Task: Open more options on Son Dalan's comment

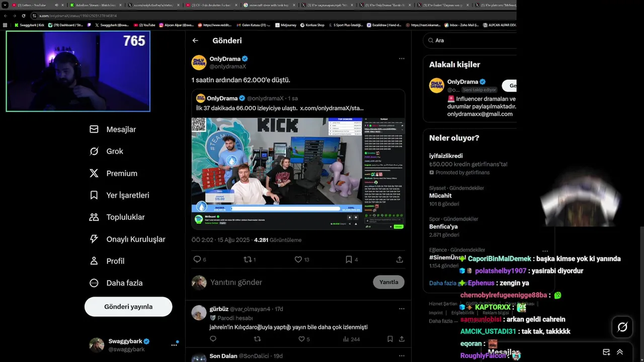Action: coord(401,356)
